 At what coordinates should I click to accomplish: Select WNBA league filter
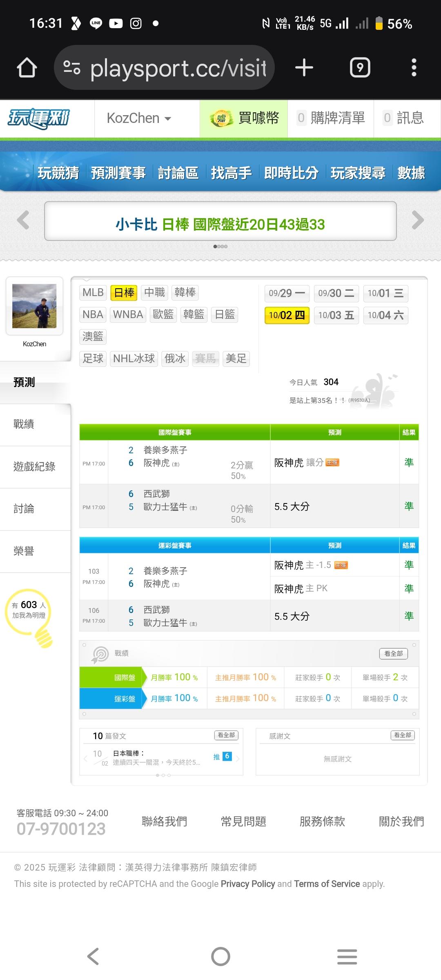pos(128,314)
